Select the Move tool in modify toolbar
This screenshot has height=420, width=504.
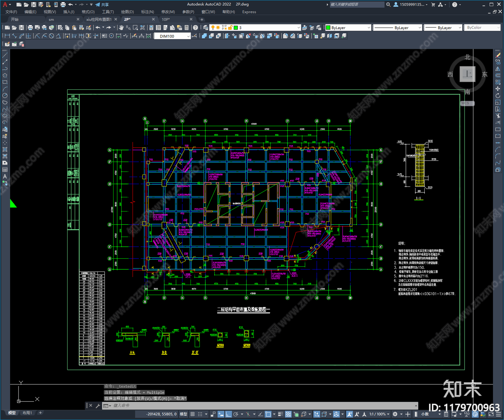(x=498, y=89)
